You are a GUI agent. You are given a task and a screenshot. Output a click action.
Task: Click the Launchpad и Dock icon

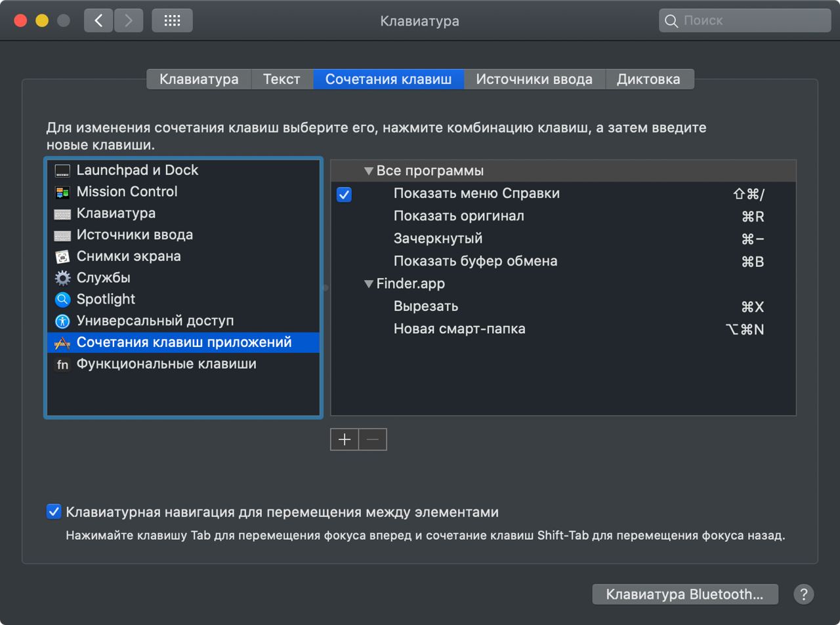click(x=62, y=171)
